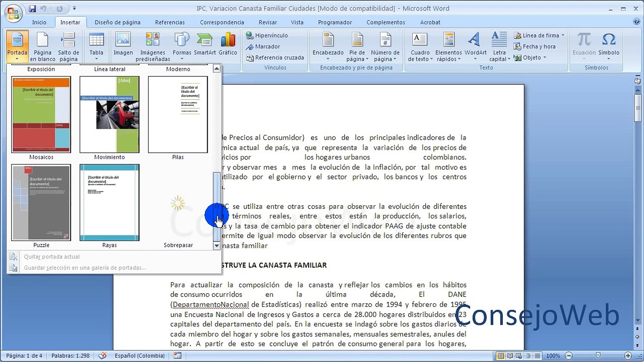Image resolution: width=644 pixels, height=362 pixels.
Task: Toggle Full Screen Reading view
Action: point(510,356)
